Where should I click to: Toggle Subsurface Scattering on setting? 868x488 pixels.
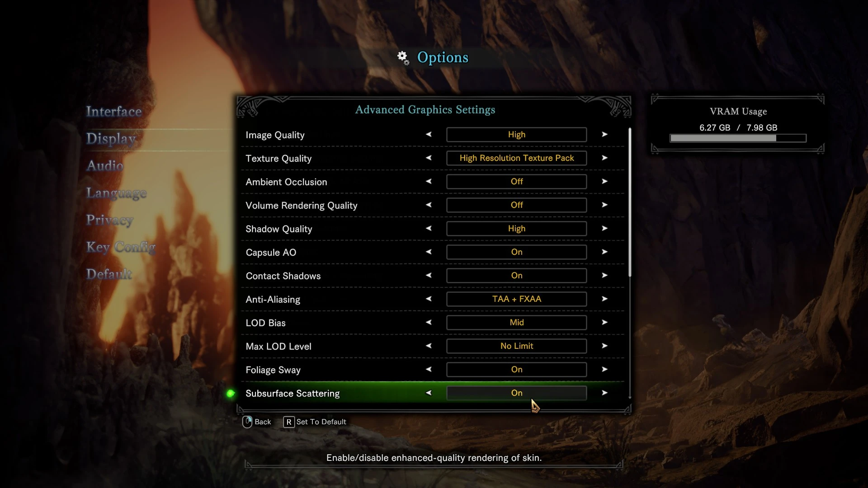pyautogui.click(x=516, y=393)
